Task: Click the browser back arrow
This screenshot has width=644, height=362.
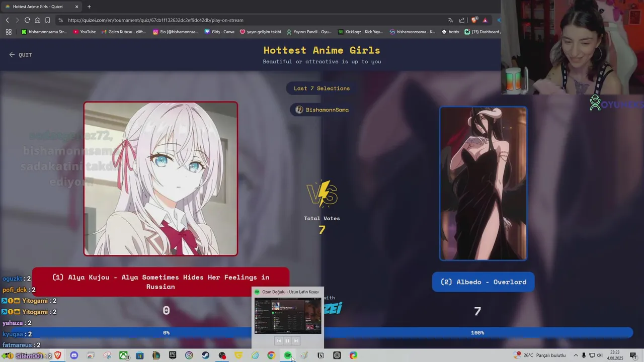Action: coord(7,20)
